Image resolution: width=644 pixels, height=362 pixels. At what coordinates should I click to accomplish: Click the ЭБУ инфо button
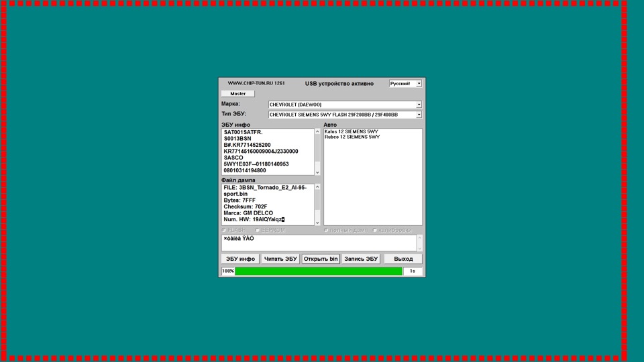pyautogui.click(x=240, y=259)
